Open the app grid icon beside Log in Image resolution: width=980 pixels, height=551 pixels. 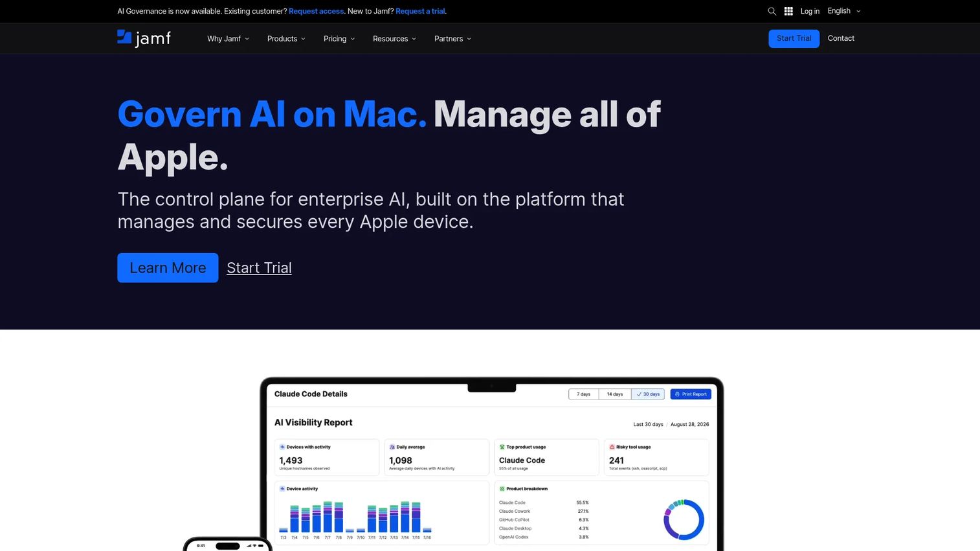[788, 11]
